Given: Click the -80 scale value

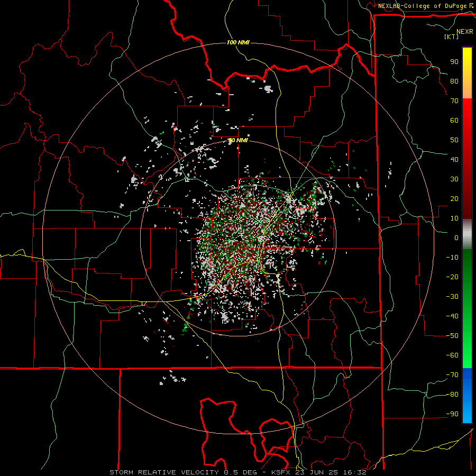Looking at the screenshot, I should [x=452, y=395].
